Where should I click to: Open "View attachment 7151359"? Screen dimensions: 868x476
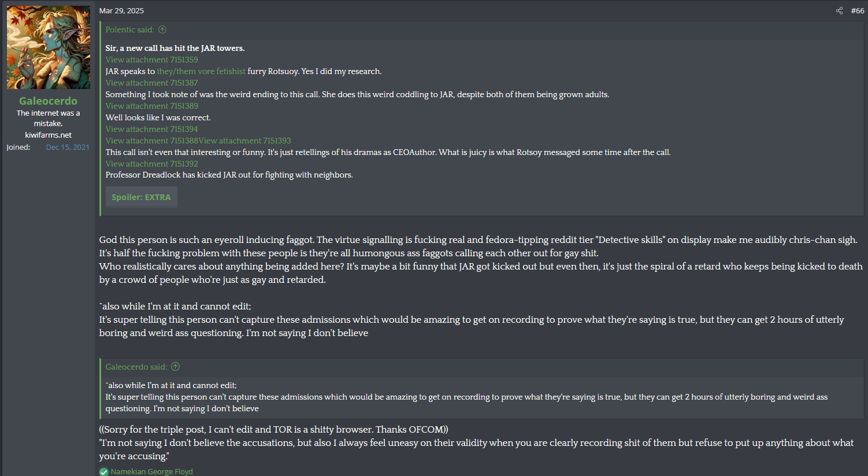tap(151, 60)
